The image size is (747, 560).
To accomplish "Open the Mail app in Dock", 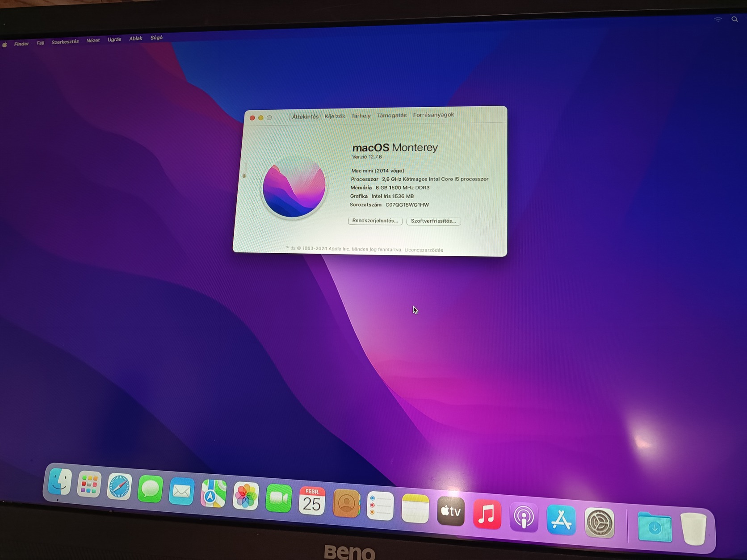I will click(x=181, y=491).
